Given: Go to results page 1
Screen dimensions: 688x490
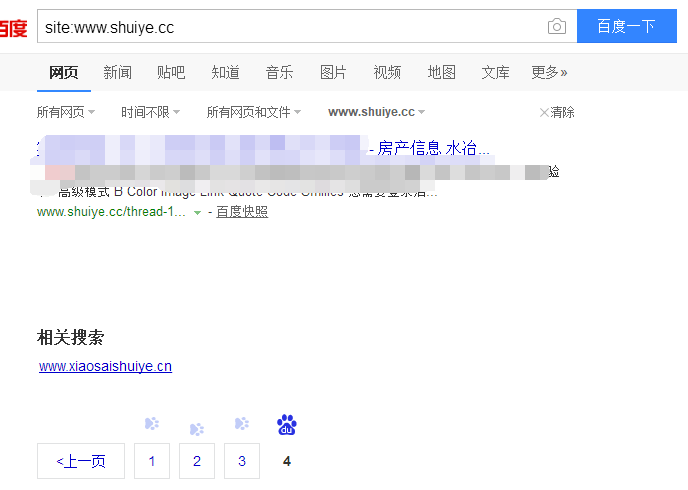Looking at the screenshot, I should [x=152, y=461].
